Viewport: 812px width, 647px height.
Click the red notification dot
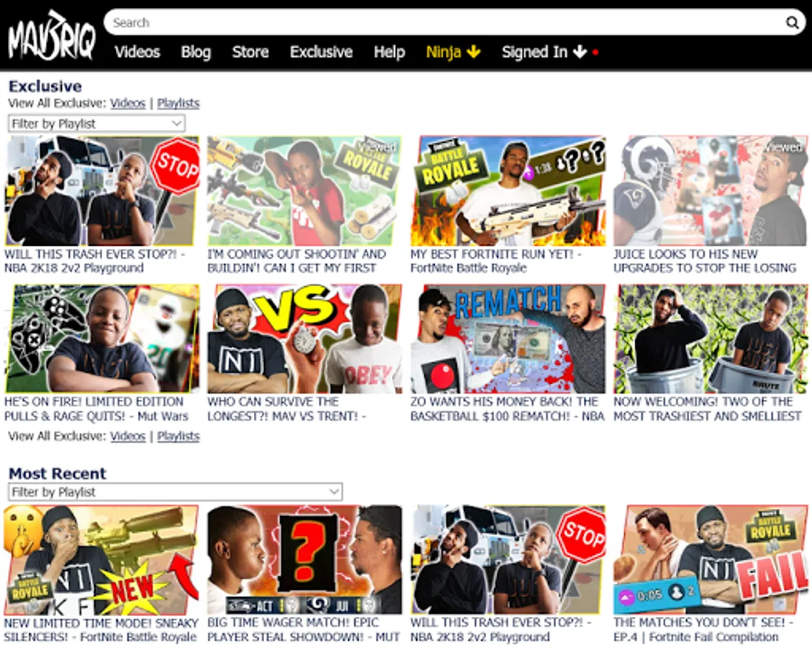tap(596, 52)
